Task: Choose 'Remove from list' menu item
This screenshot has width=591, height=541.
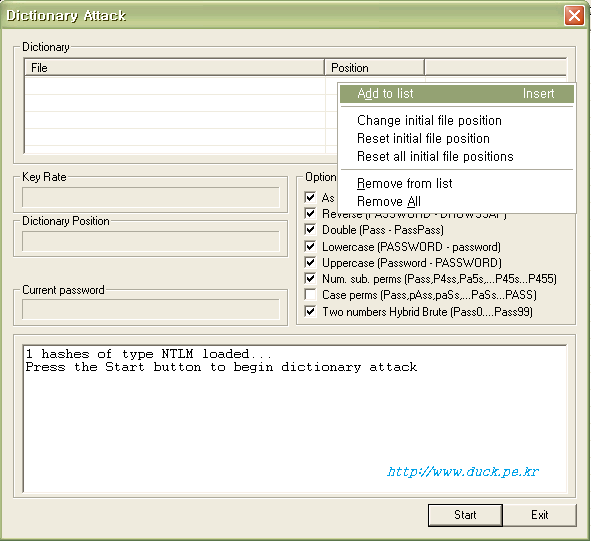Action: coord(456,183)
